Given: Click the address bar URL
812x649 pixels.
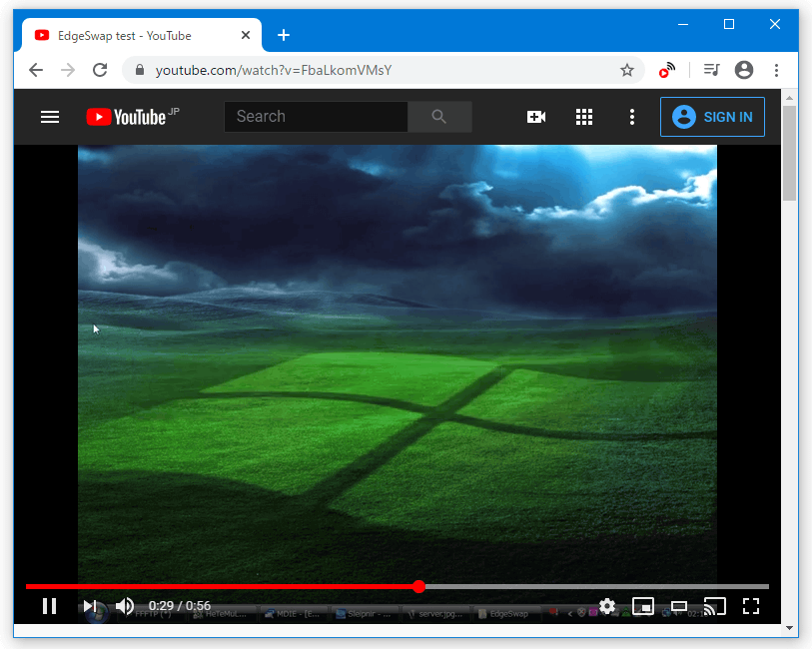Looking at the screenshot, I should point(274,70).
